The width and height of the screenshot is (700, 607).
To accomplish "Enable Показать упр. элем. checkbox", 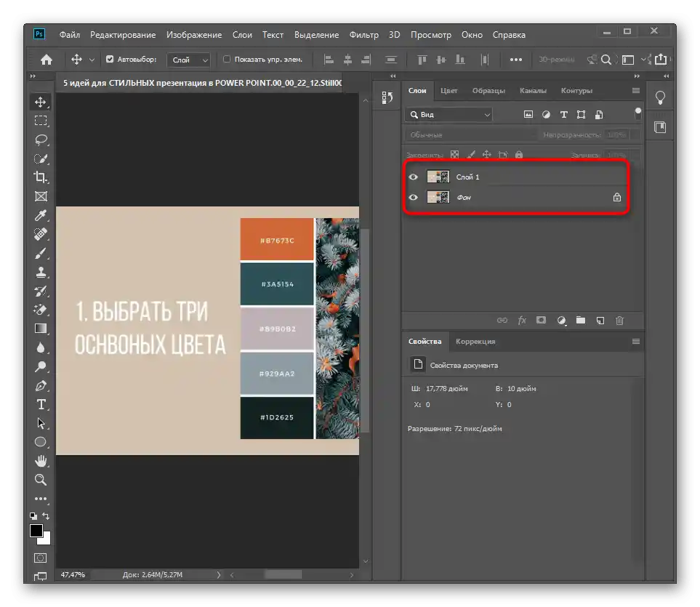I will click(x=227, y=60).
